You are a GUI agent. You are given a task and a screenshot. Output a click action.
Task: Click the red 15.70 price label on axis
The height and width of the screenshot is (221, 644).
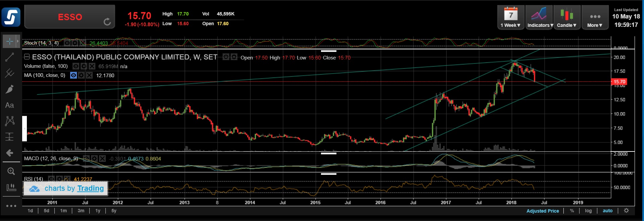click(x=619, y=82)
